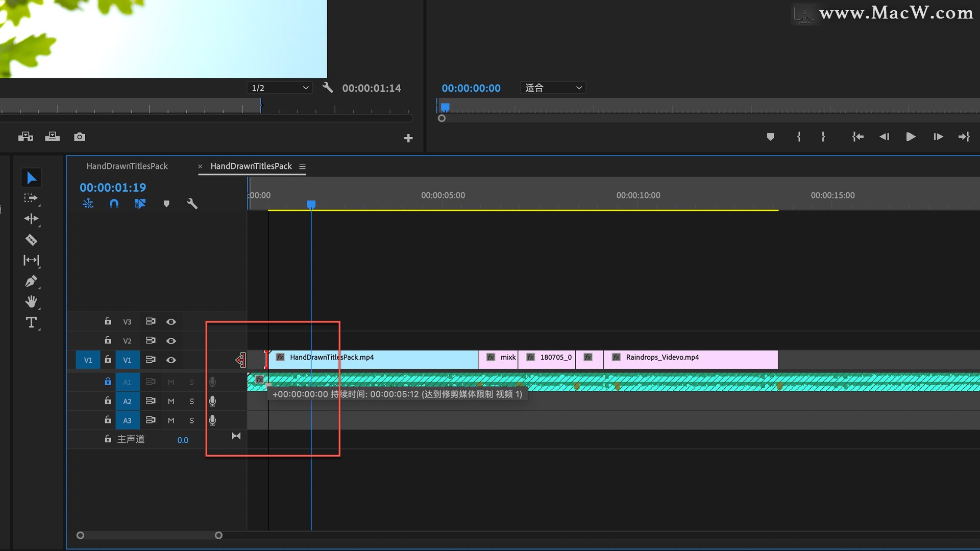Screen dimensions: 980x551
Task: Toggle V1 source patching button
Action: tap(88, 360)
